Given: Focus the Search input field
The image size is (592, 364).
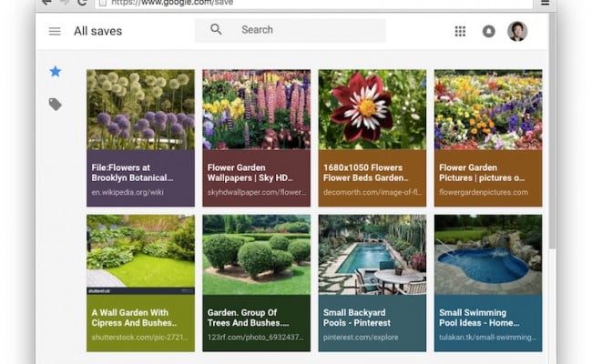Looking at the screenshot, I should [x=291, y=30].
